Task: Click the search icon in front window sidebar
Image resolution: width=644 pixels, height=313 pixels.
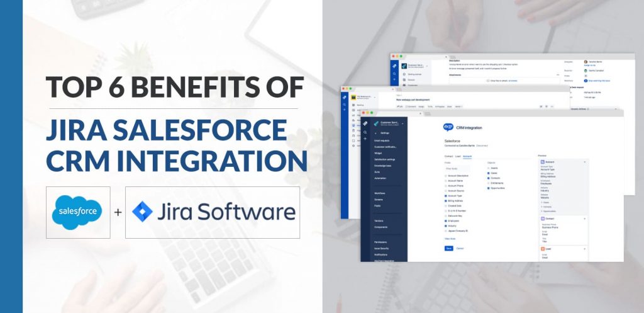Action: (366, 132)
